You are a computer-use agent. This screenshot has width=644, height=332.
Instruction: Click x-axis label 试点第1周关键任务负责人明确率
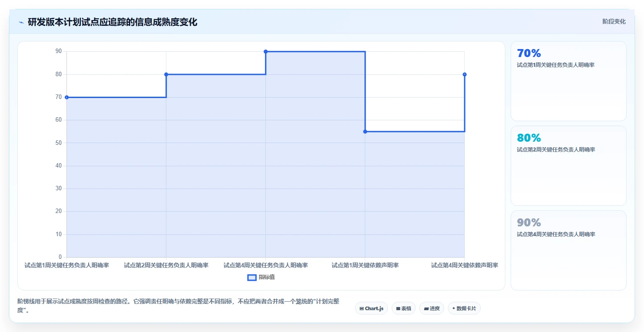67,266
